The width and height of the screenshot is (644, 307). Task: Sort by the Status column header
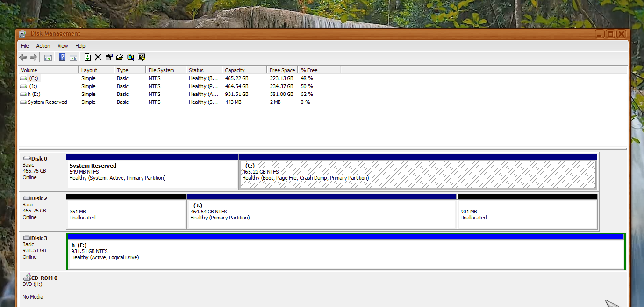(x=204, y=70)
